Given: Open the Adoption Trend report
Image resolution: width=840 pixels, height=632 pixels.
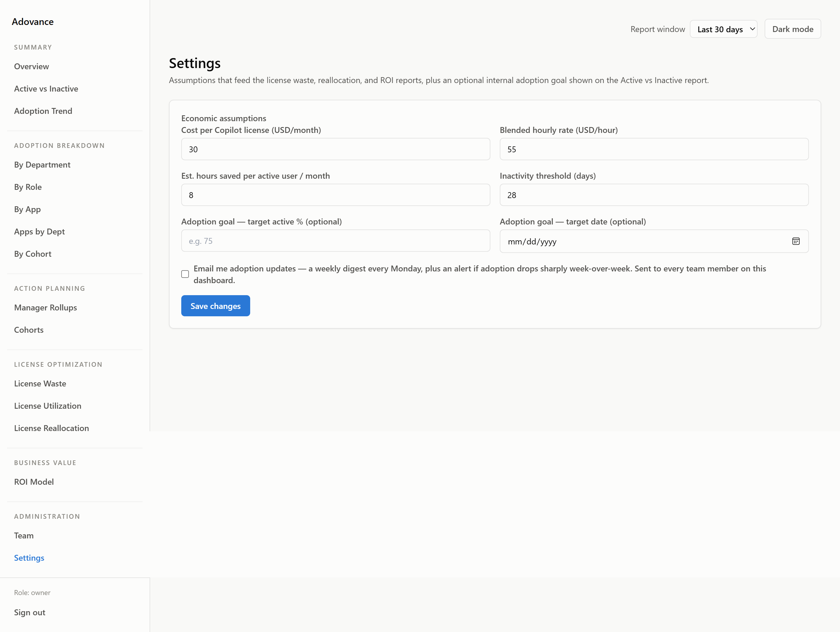Looking at the screenshot, I should pos(43,111).
